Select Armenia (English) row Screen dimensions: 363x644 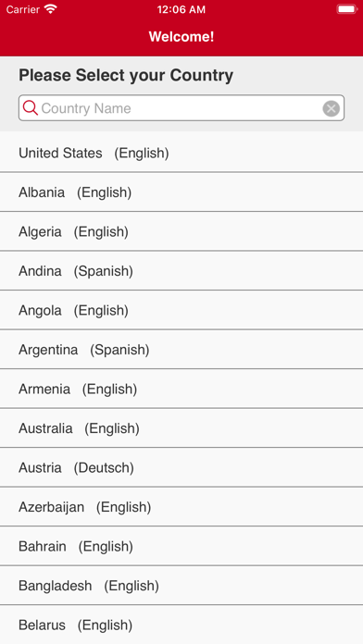pyautogui.click(x=181, y=389)
